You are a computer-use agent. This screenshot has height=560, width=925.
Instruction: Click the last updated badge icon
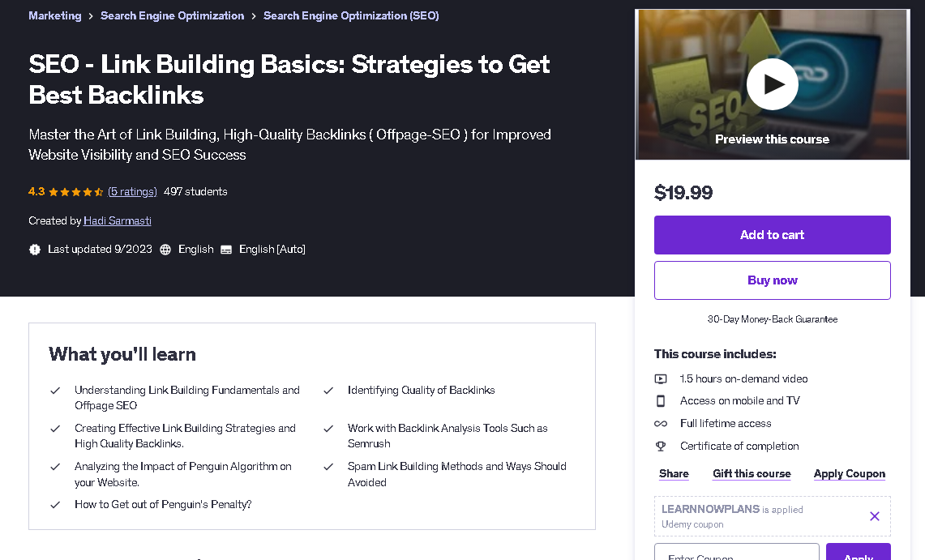pyautogui.click(x=35, y=250)
